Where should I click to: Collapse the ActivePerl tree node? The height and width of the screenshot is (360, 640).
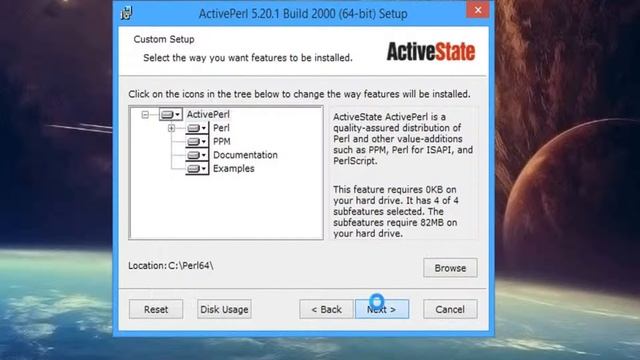click(145, 115)
